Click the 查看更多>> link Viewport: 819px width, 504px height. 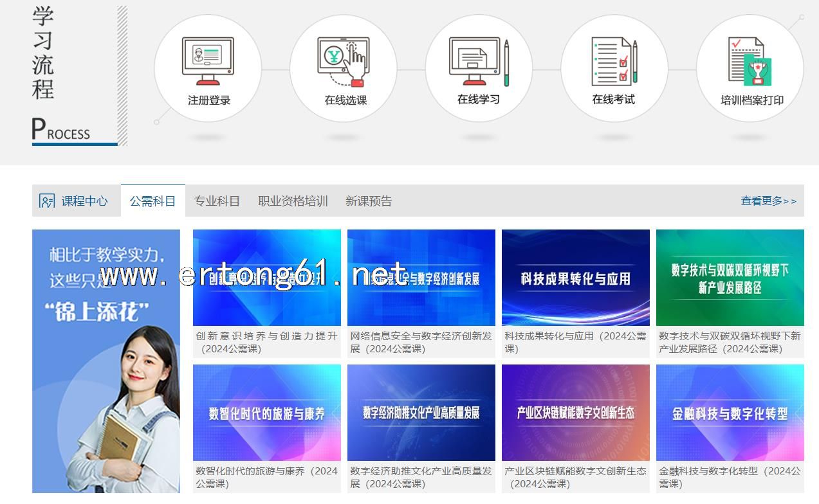[x=768, y=201]
